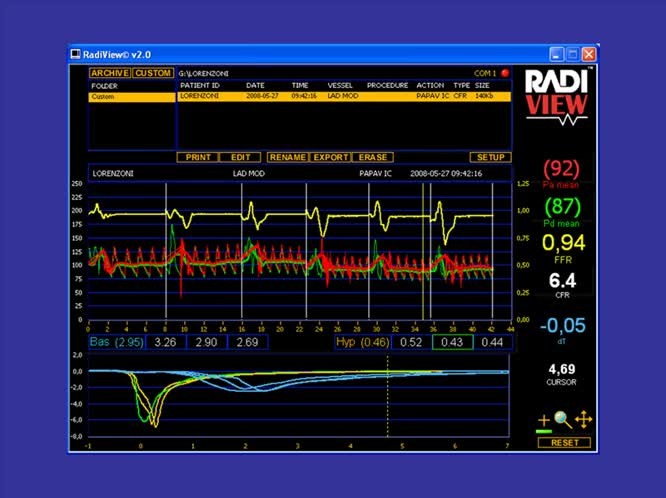Select the 3.26 baseline value box
This screenshot has width=666, height=498.
166,342
